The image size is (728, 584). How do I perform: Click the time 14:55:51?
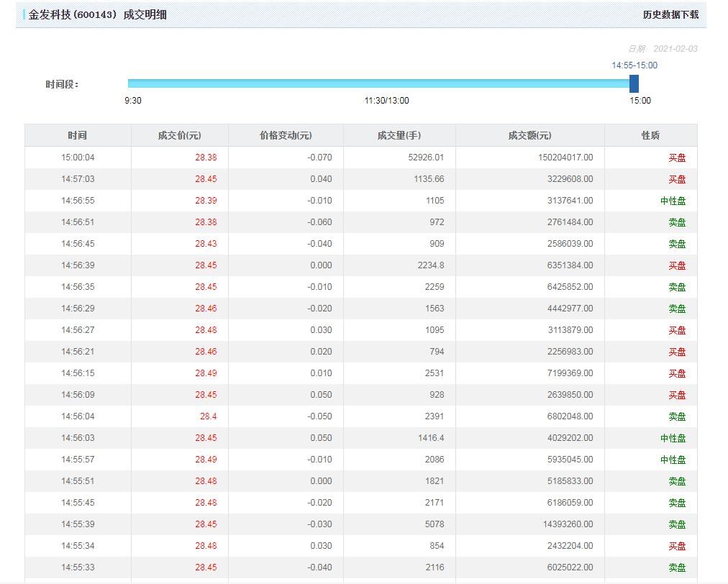(78, 481)
